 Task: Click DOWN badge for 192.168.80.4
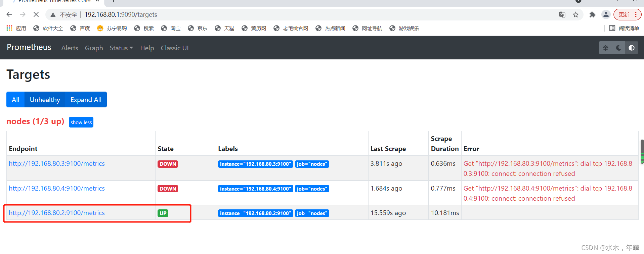(x=168, y=189)
